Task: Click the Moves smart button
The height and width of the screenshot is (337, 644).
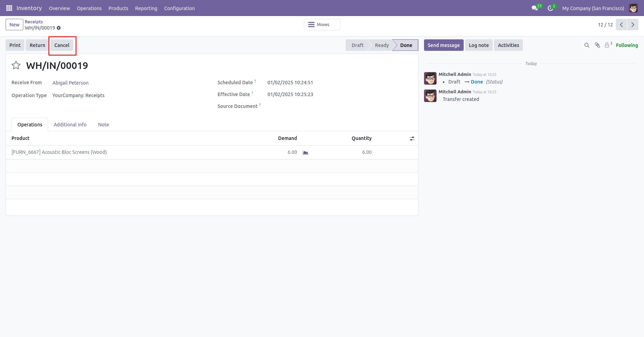Action: [x=322, y=25]
